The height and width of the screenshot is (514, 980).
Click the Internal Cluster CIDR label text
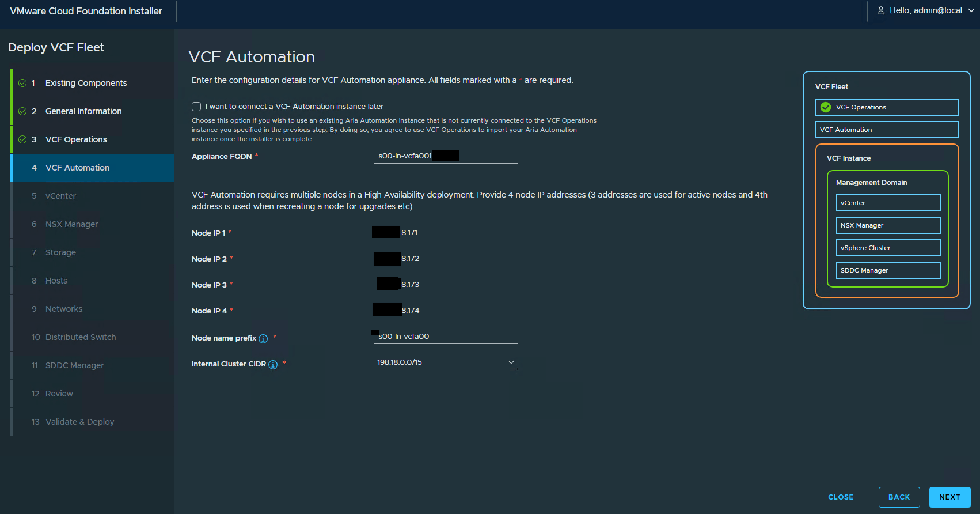click(229, 364)
